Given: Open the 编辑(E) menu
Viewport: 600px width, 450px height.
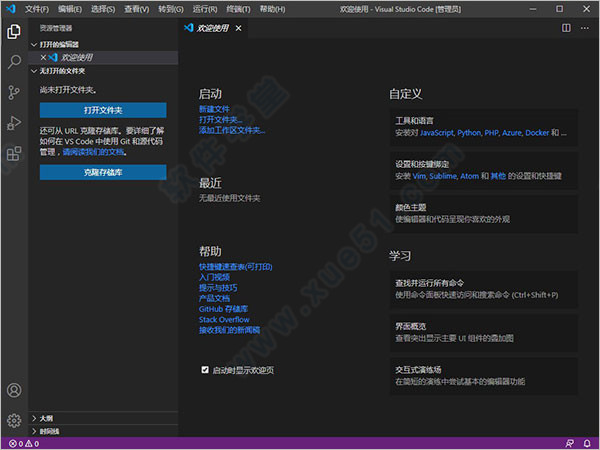Looking at the screenshot, I should coord(70,9).
